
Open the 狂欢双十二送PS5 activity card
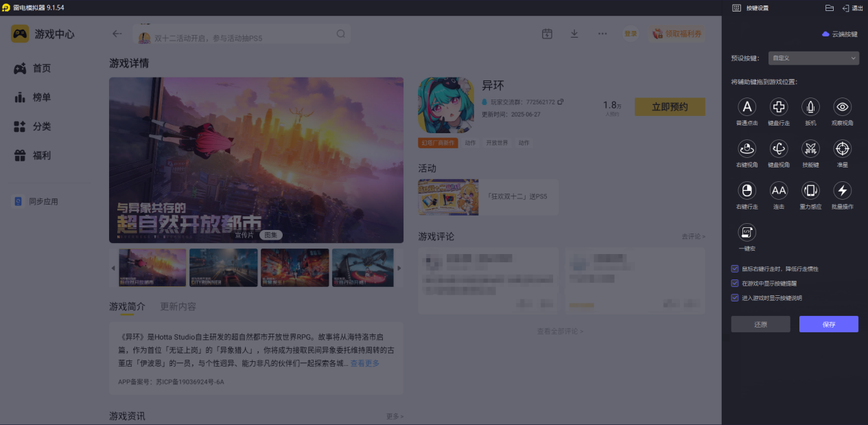click(489, 197)
